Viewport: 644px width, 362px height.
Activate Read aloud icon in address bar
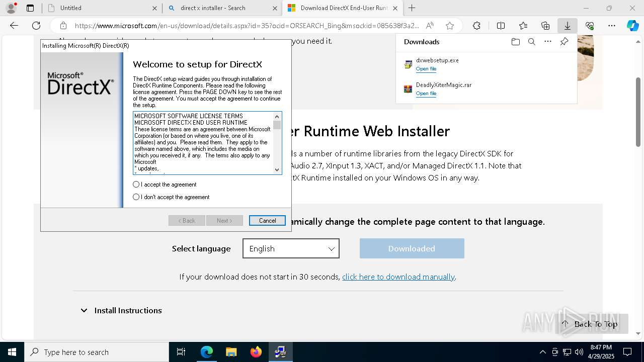tap(430, 26)
